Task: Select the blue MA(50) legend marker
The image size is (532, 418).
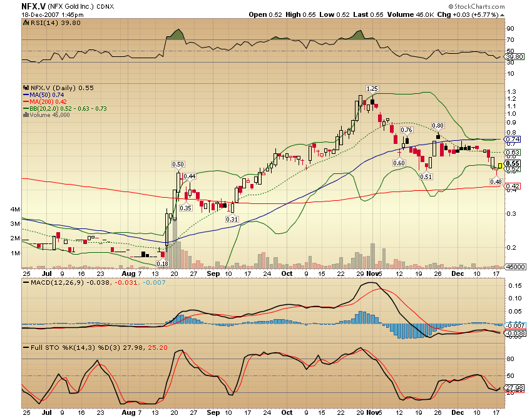Action: tap(25, 96)
